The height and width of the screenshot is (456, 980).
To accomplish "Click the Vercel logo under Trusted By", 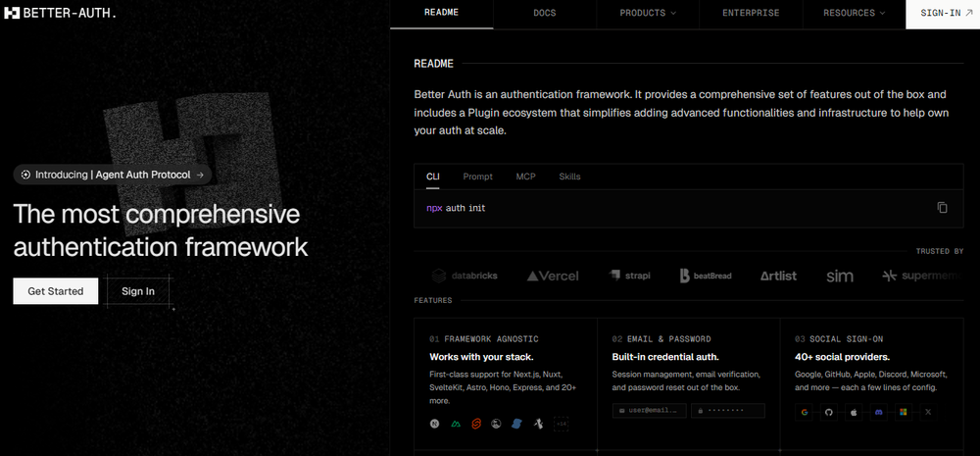I will click(x=553, y=276).
